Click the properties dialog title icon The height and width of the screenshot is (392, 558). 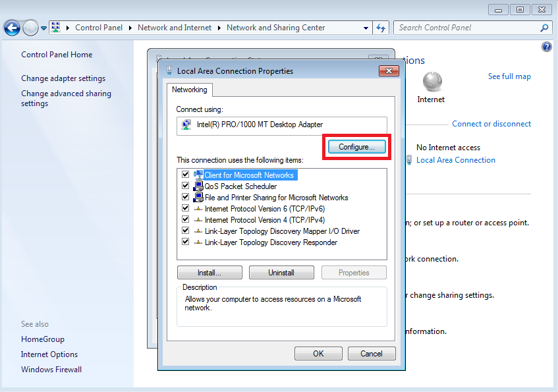tap(169, 70)
